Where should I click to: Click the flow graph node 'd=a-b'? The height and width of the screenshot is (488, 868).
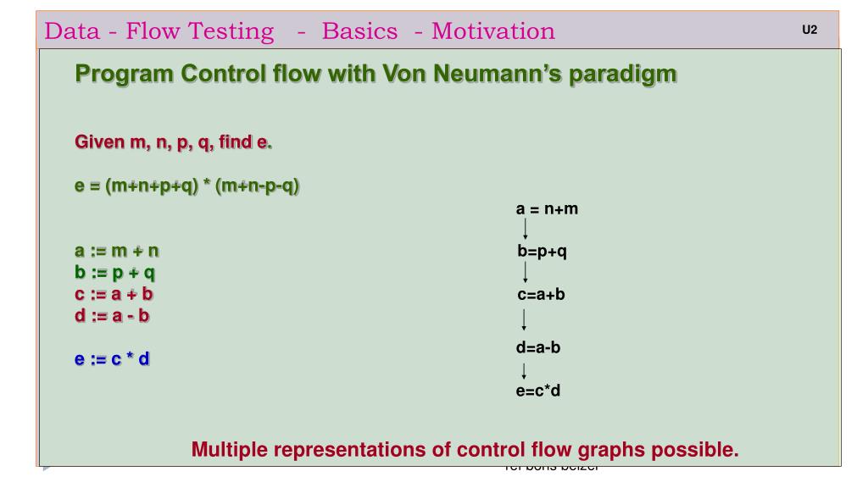[x=538, y=347]
